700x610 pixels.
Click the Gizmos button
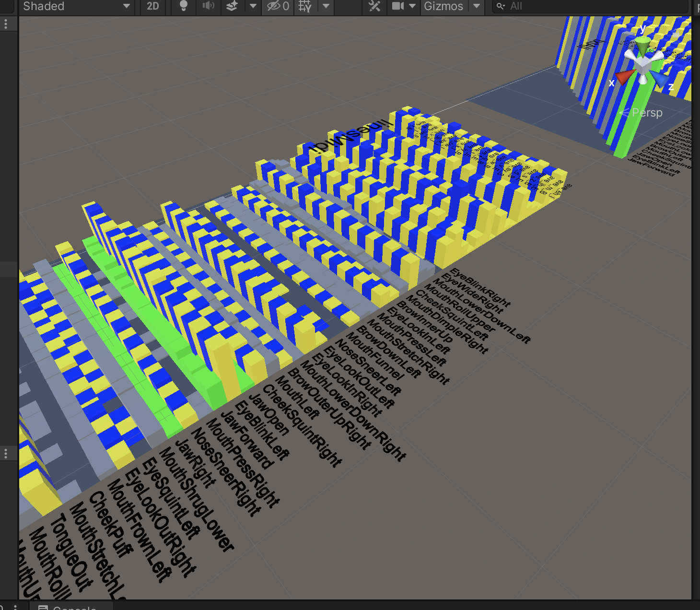pyautogui.click(x=443, y=6)
